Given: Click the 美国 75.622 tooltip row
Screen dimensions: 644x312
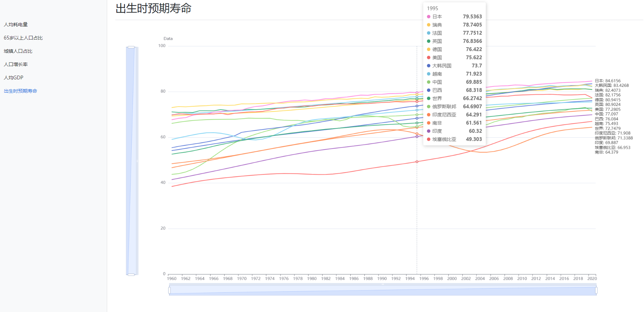Looking at the screenshot, I should [455, 58].
